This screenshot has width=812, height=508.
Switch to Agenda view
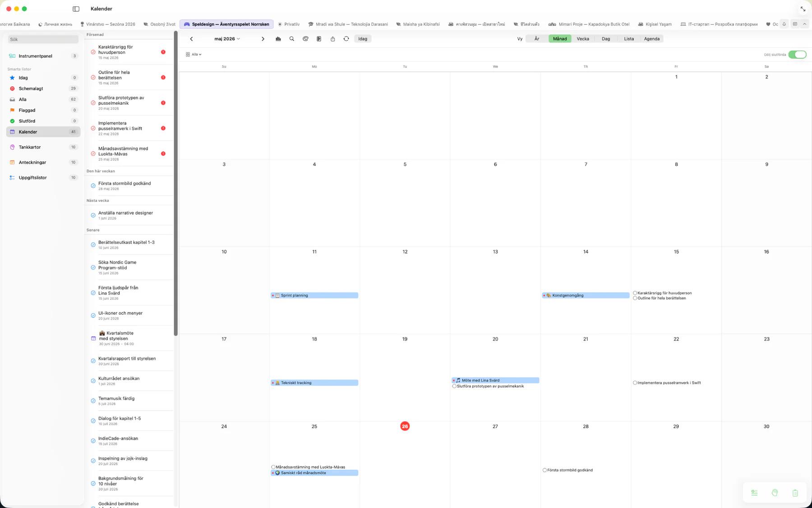(x=652, y=39)
